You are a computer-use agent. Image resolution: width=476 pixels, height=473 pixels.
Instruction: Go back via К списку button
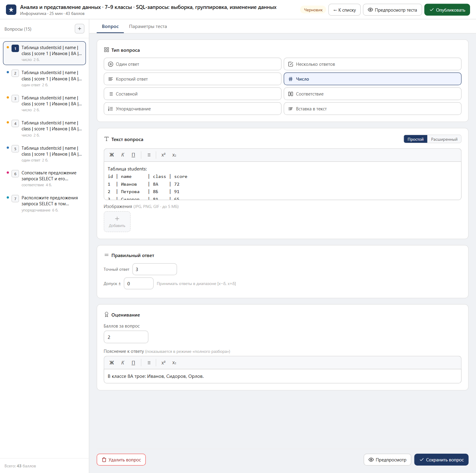(345, 10)
